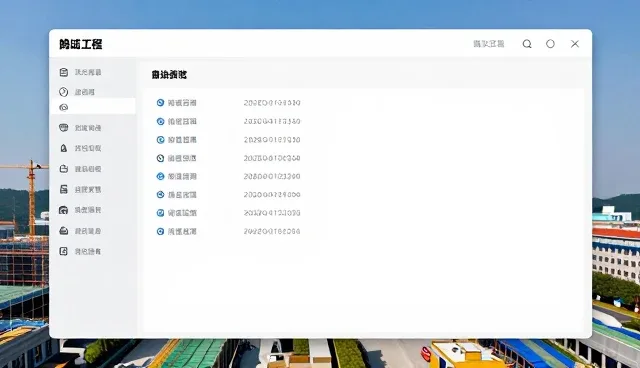Viewport: 640px width, 368px height.
Task: Select the number value in the first list row
Action: (x=272, y=103)
